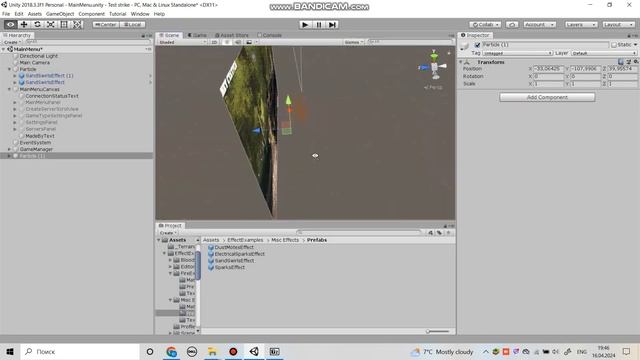Click the Project search-by-type icon
This screenshot has width=640, height=360.
pos(430,233)
